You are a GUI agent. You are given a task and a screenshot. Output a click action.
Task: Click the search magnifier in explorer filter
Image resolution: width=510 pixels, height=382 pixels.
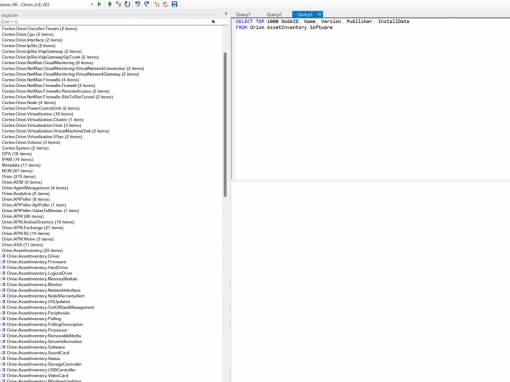pos(213,22)
